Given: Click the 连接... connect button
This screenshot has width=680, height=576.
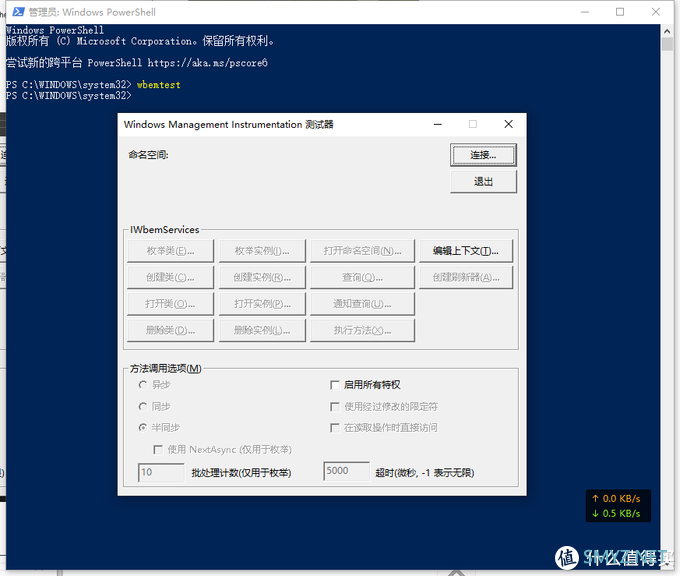Looking at the screenshot, I should pyautogui.click(x=483, y=155).
